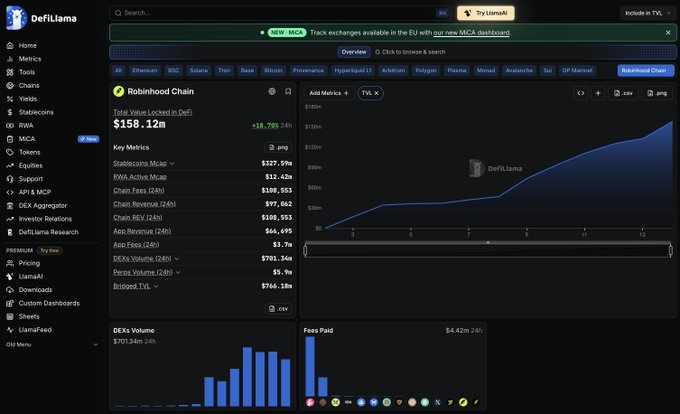Image resolution: width=680 pixels, height=414 pixels.
Task: Click the Downloads cloud icon
Action: (10, 290)
